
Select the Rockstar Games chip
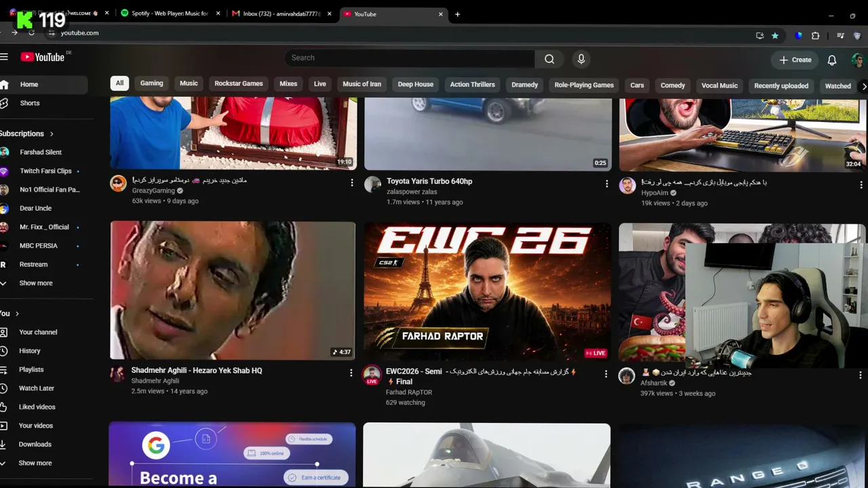click(x=239, y=84)
